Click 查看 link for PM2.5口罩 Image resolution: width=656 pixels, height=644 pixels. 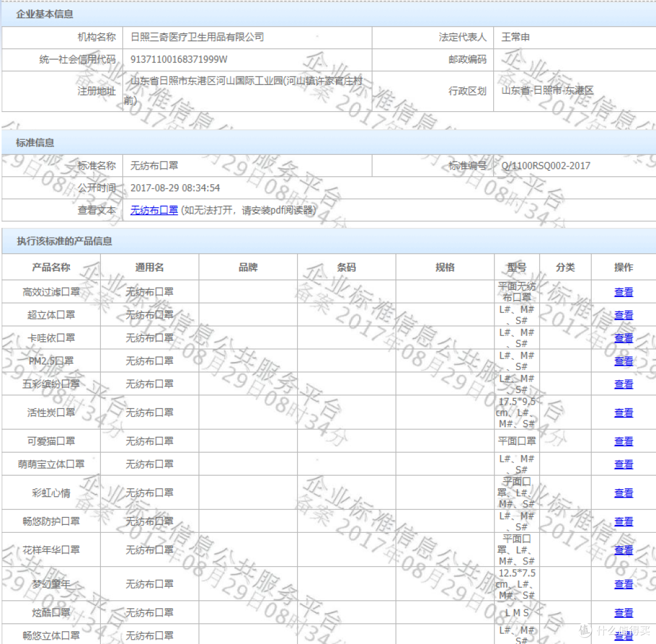coord(623,361)
